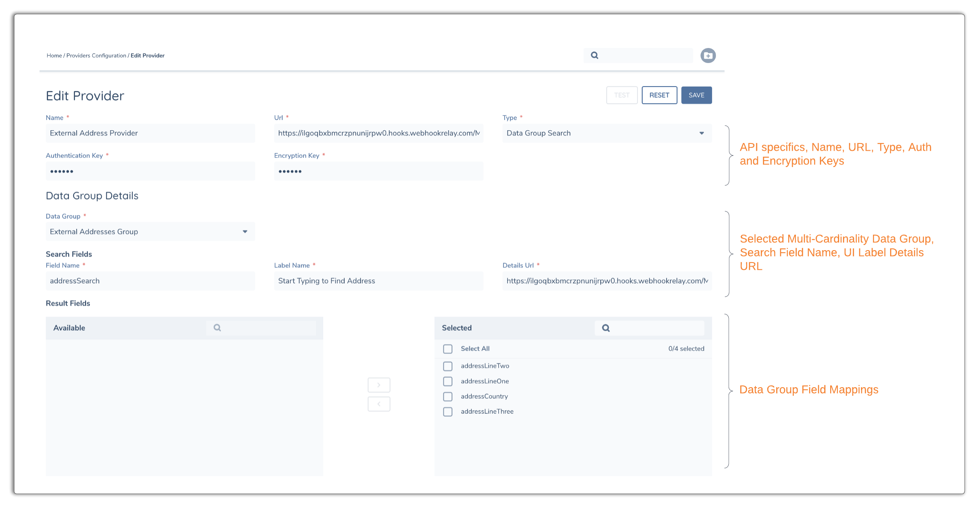This screenshot has height=511, width=980.
Task: Click the move-right arrow button
Action: 378,385
